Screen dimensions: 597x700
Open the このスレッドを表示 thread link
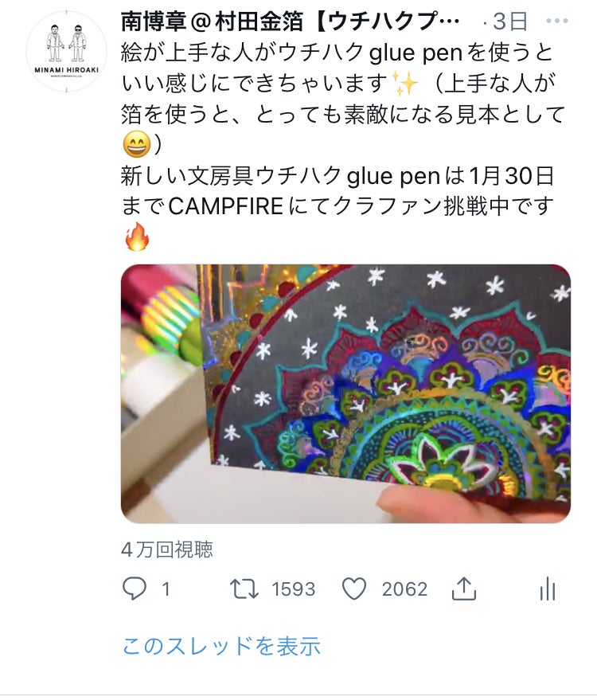(x=221, y=646)
